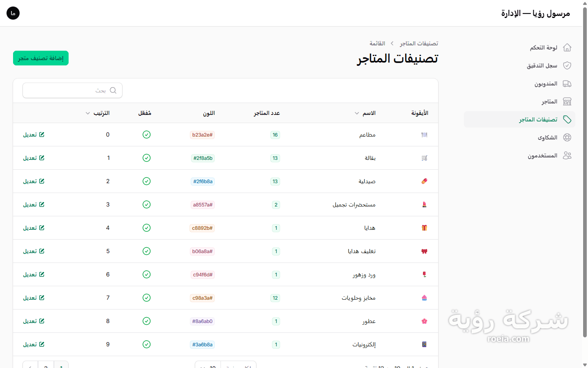Focus the بحث search input field
Screen dimensions: 588x368
72,90
